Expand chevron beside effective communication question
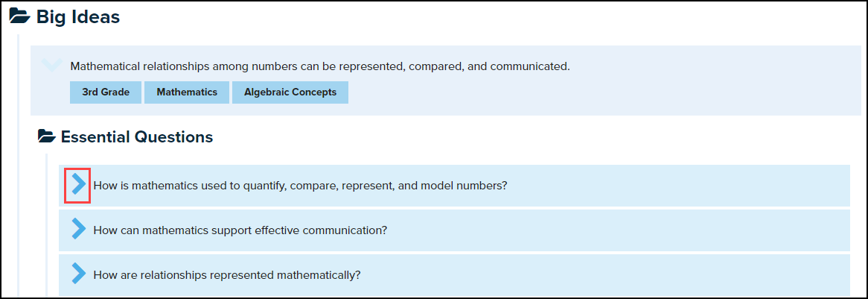 point(78,230)
